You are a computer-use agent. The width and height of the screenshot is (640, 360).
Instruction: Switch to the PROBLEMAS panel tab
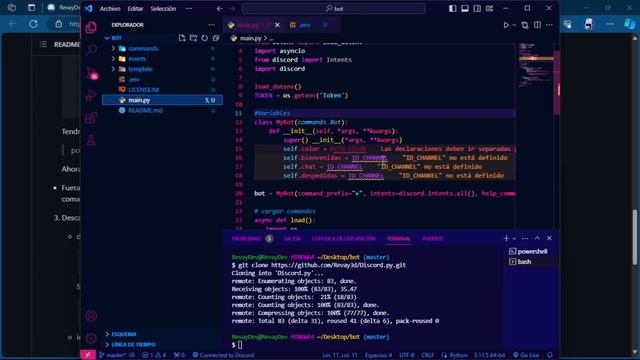pyautogui.click(x=246, y=239)
